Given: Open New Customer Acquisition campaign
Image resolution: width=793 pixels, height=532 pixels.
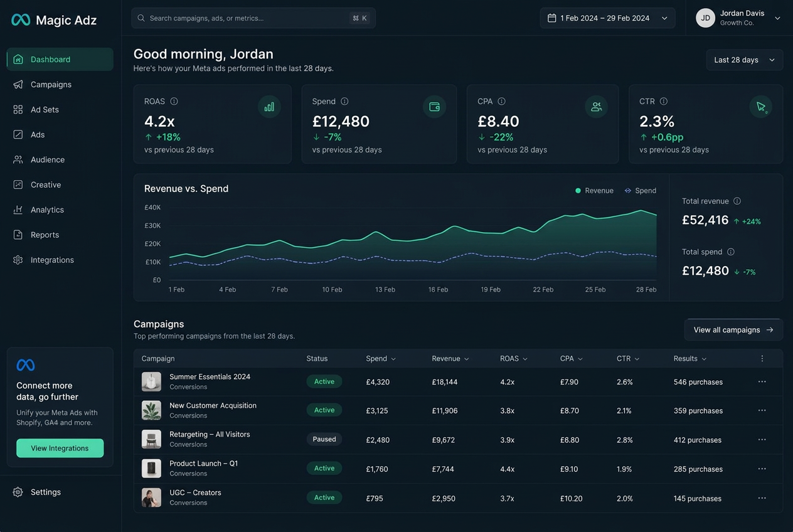Looking at the screenshot, I should [213, 406].
